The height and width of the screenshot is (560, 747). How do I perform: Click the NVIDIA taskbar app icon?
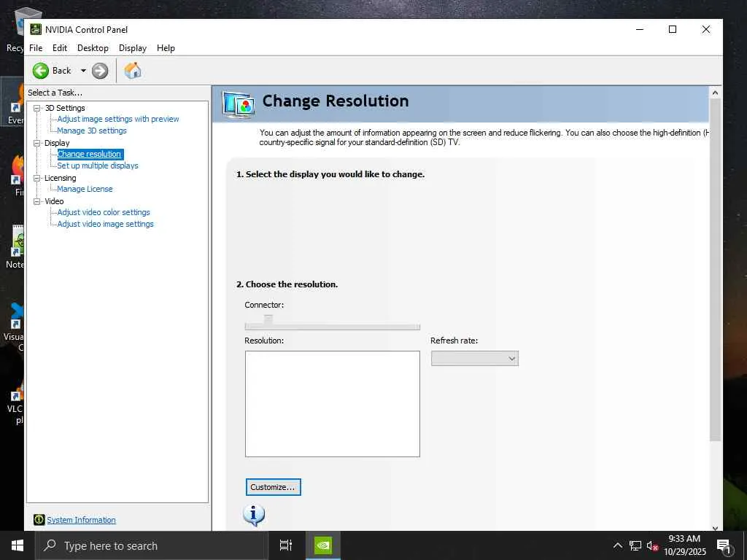pyautogui.click(x=323, y=545)
